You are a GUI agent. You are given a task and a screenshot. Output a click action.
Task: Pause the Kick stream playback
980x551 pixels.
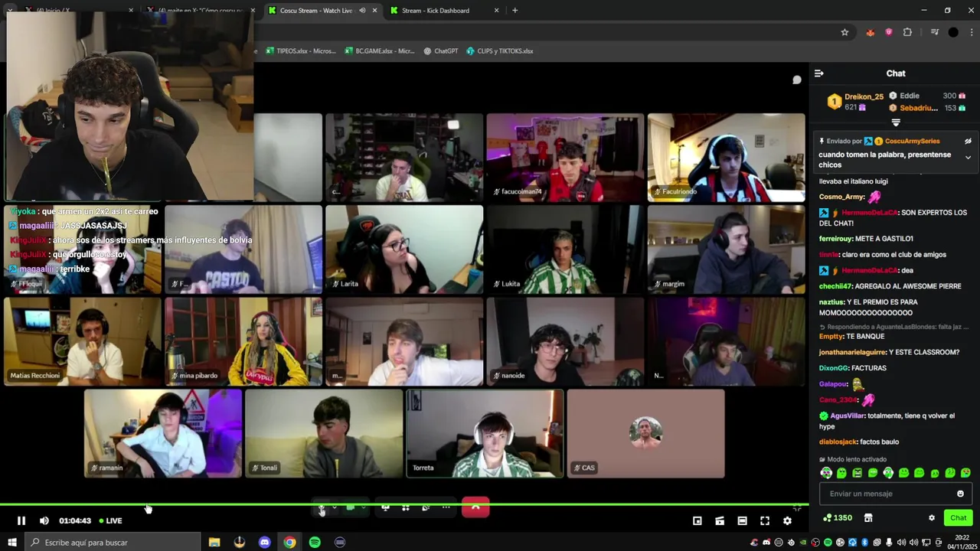(x=21, y=520)
